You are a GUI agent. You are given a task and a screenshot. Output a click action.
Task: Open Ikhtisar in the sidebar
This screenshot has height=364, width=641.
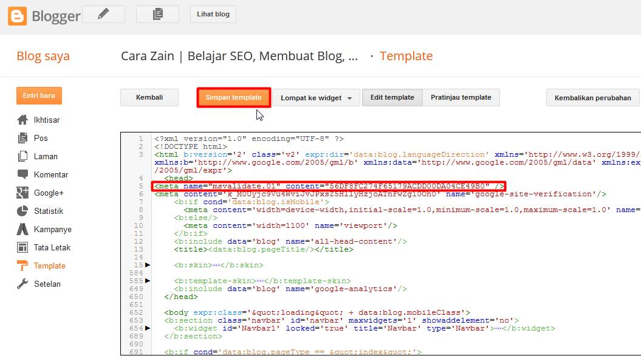coord(47,120)
